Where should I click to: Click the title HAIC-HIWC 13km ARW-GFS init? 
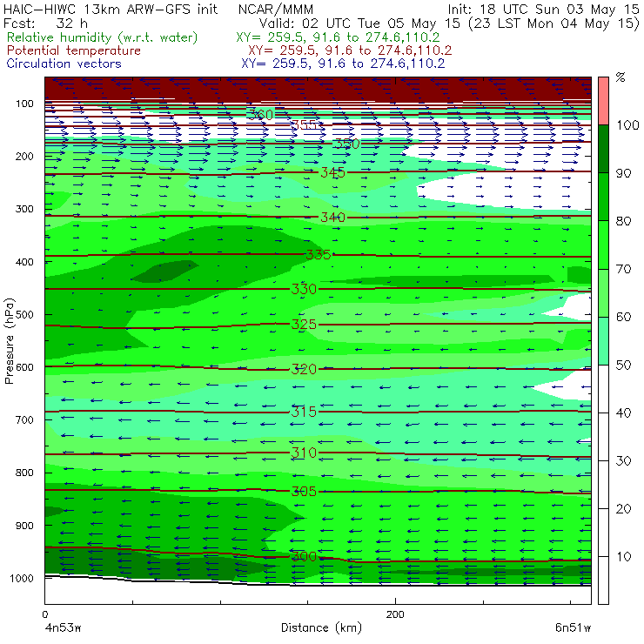111,10
